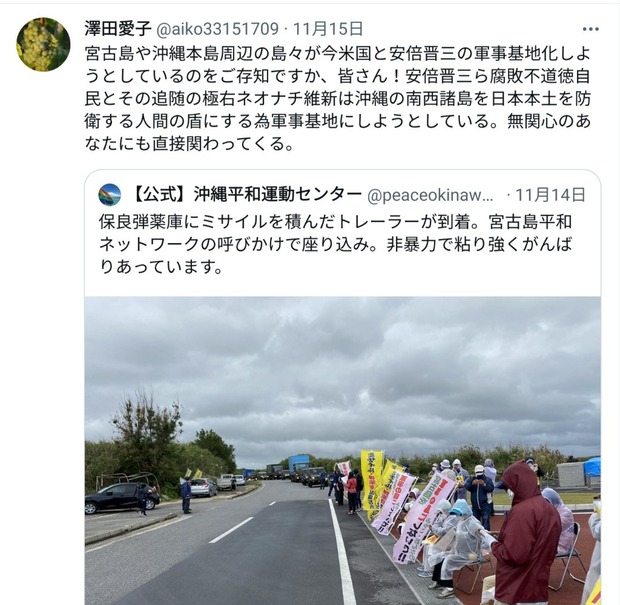
Task: Click the @peaceokinaw... handle in the quoted tweet
Action: 430,195
